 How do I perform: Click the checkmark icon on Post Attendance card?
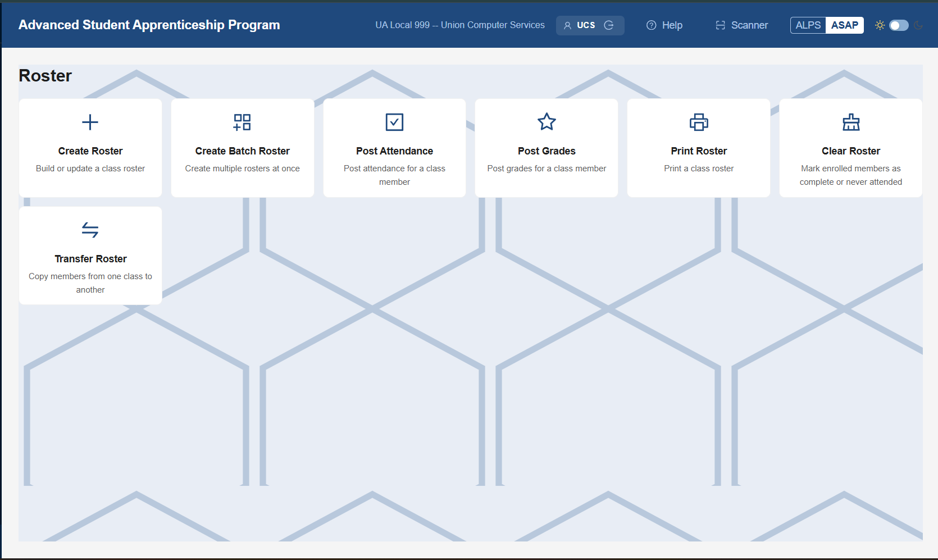(394, 122)
